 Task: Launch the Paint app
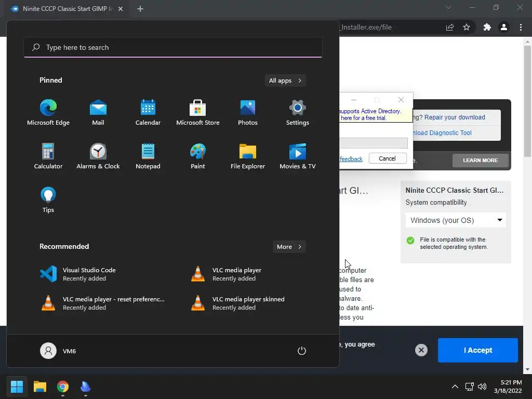[198, 156]
